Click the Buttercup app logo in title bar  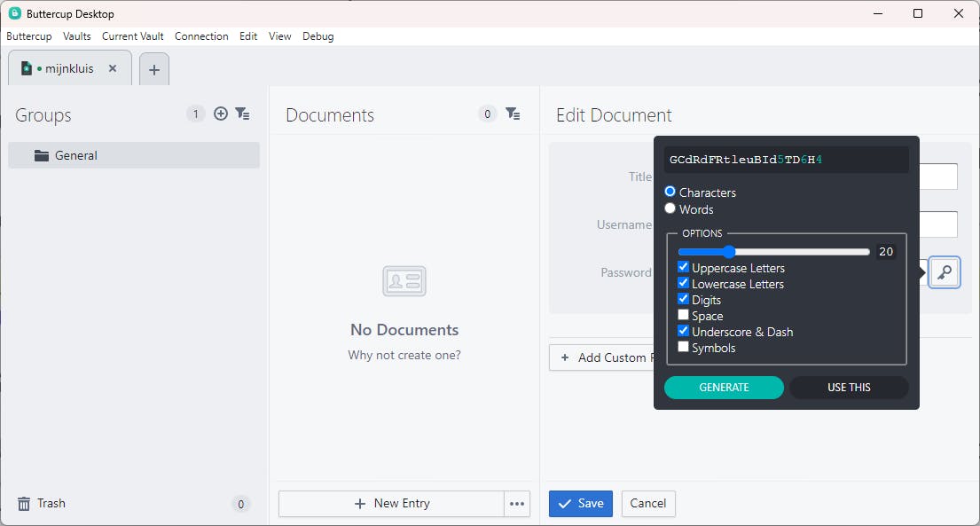coord(15,13)
